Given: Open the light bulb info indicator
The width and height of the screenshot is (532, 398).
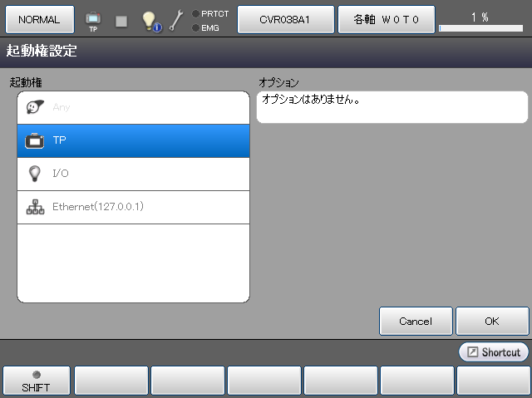Looking at the screenshot, I should [x=151, y=21].
